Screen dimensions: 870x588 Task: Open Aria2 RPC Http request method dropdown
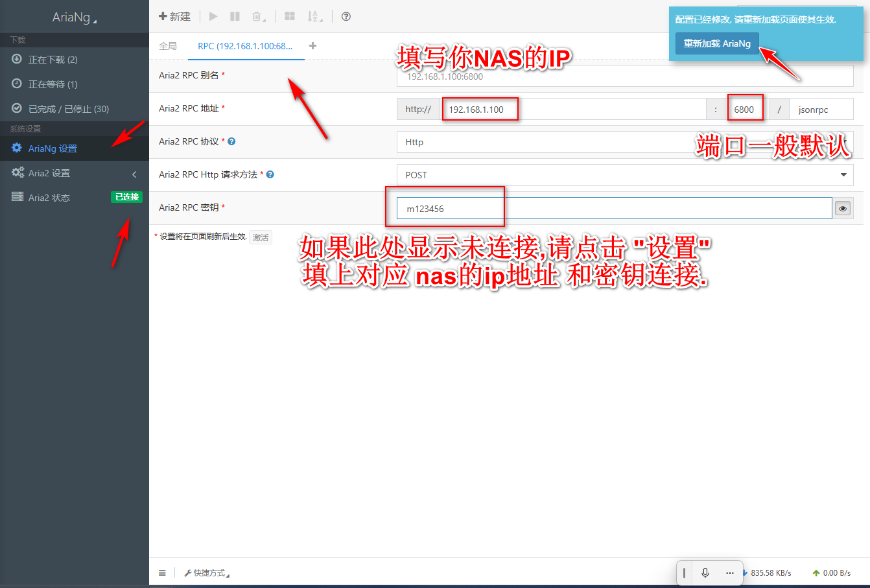624,175
